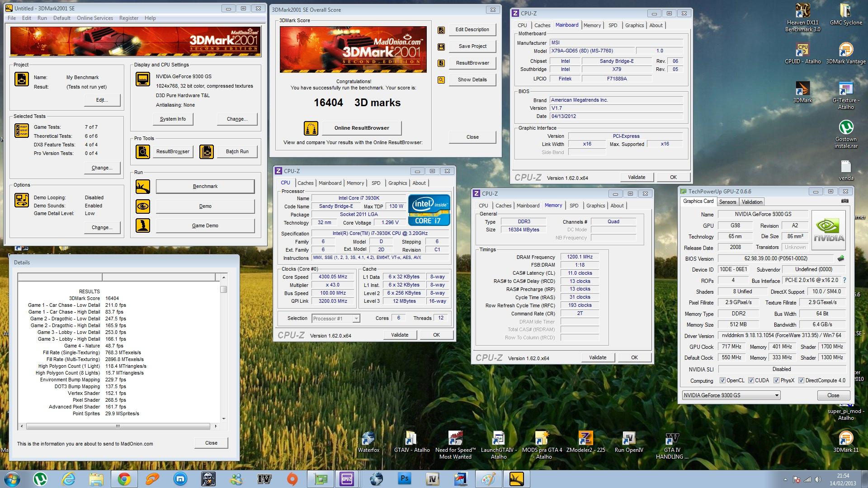Open Gostown instale.rar desktop file
868x488 pixels.
(846, 134)
